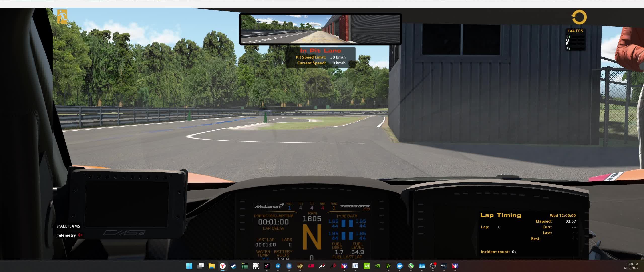This screenshot has height=272, width=644.
Task: Open the taskbar clock and date flyout
Action: (x=631, y=266)
